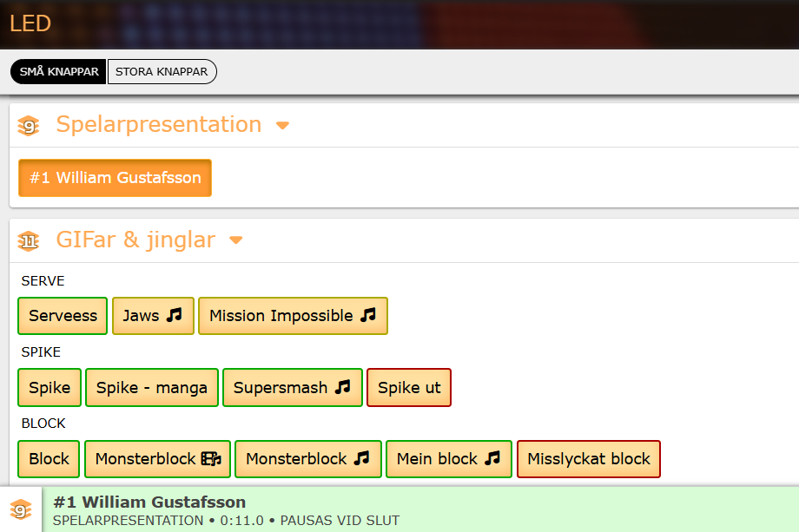Click the layer icon beside Spelarpresentation heading
Viewport: 799px width, 532px height.
click(29, 126)
